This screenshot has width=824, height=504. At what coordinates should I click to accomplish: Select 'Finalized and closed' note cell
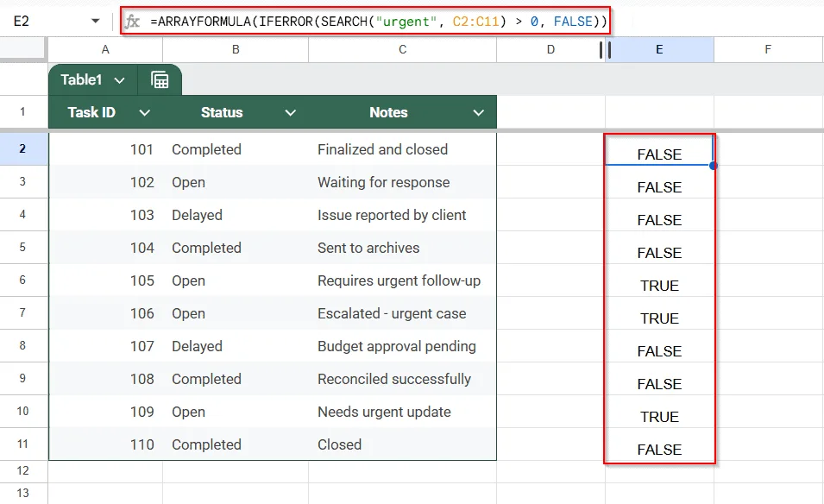click(x=403, y=149)
